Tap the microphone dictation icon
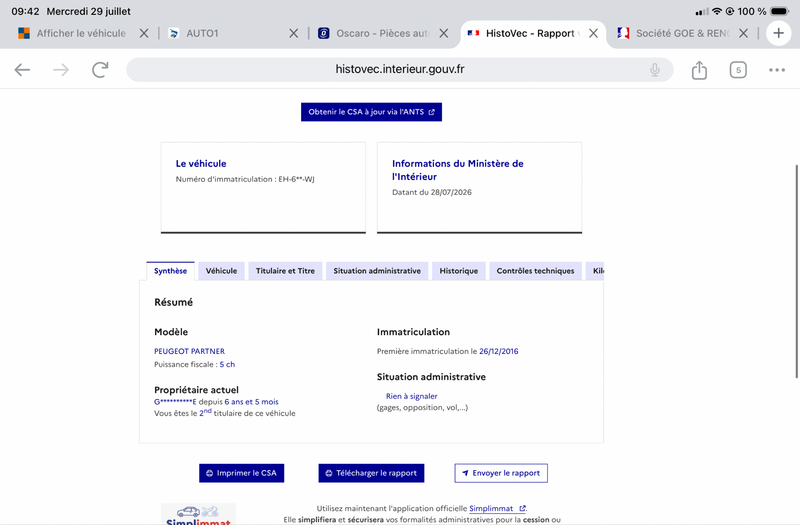This screenshot has width=800, height=525. pyautogui.click(x=655, y=70)
